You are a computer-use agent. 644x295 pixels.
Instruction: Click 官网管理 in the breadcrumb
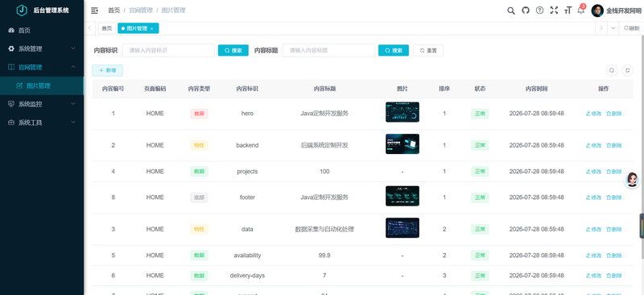click(140, 10)
